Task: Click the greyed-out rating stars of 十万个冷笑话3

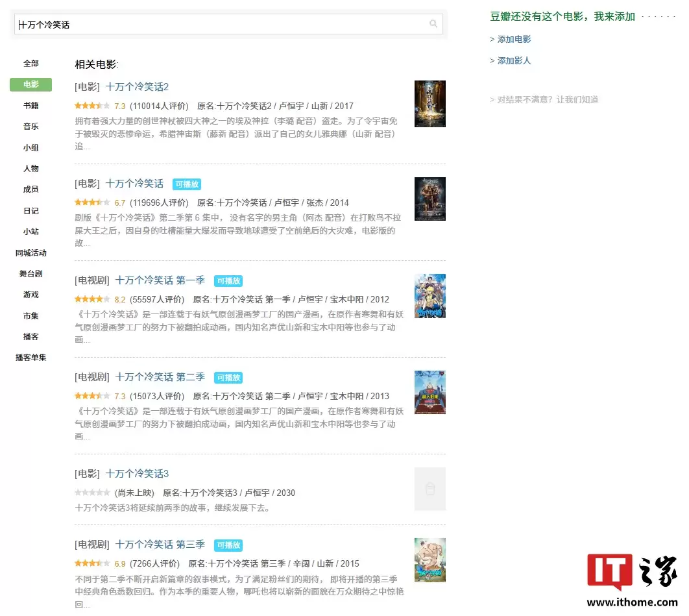Action: click(93, 493)
